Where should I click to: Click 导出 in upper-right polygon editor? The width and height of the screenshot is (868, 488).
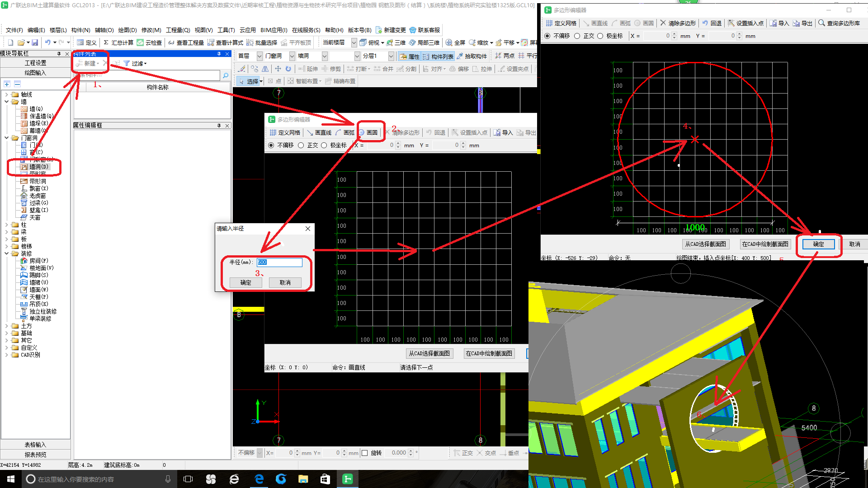(x=802, y=23)
